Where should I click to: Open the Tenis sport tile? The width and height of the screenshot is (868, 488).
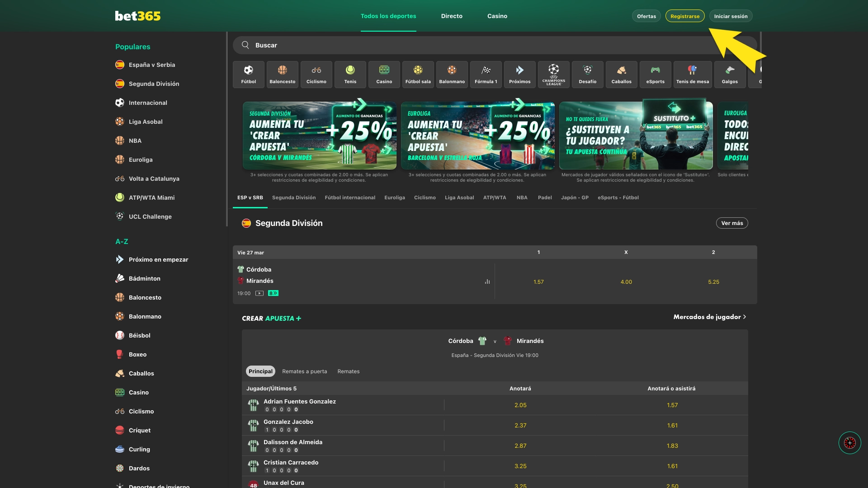(x=350, y=75)
